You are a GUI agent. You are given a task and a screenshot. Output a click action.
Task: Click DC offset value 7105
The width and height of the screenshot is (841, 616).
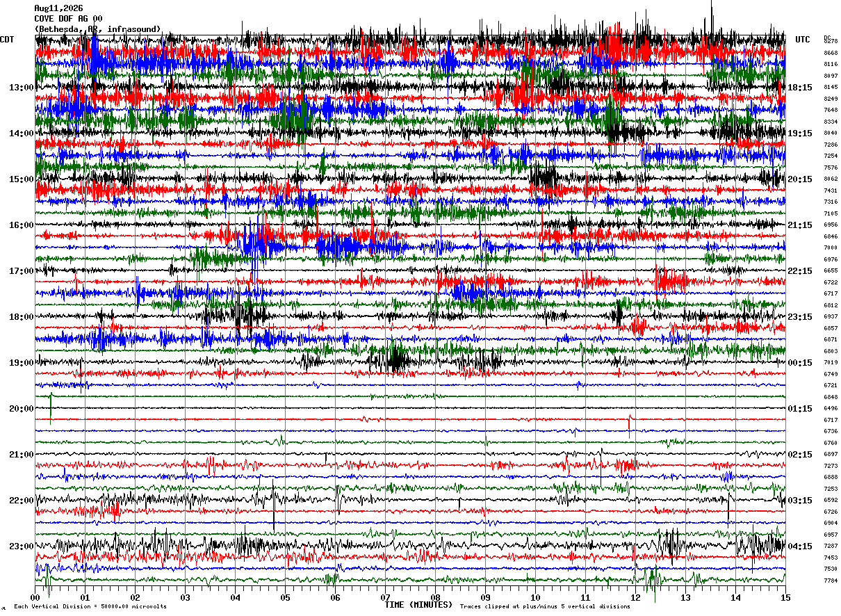831,213
